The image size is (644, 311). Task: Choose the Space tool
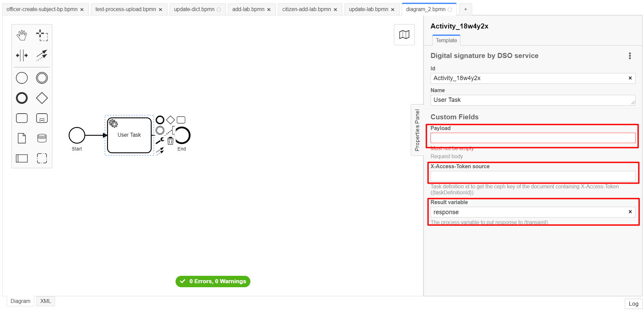point(22,55)
